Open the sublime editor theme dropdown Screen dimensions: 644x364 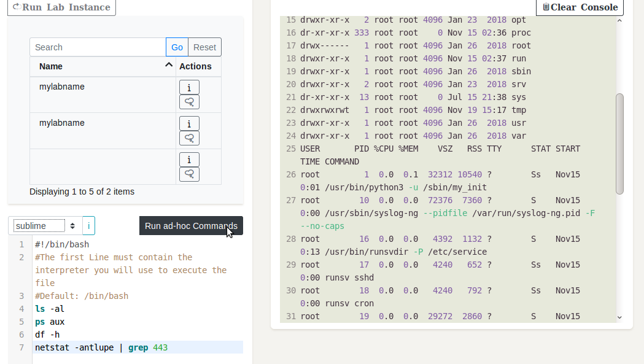(45, 225)
